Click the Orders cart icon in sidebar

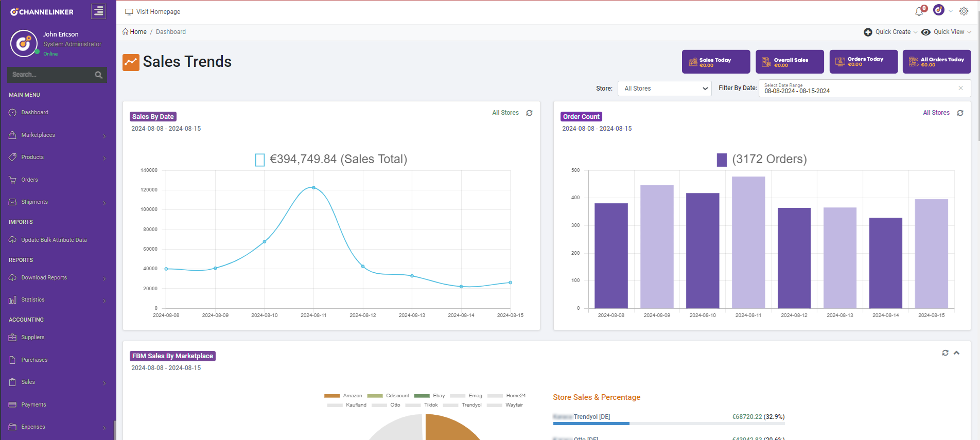13,180
